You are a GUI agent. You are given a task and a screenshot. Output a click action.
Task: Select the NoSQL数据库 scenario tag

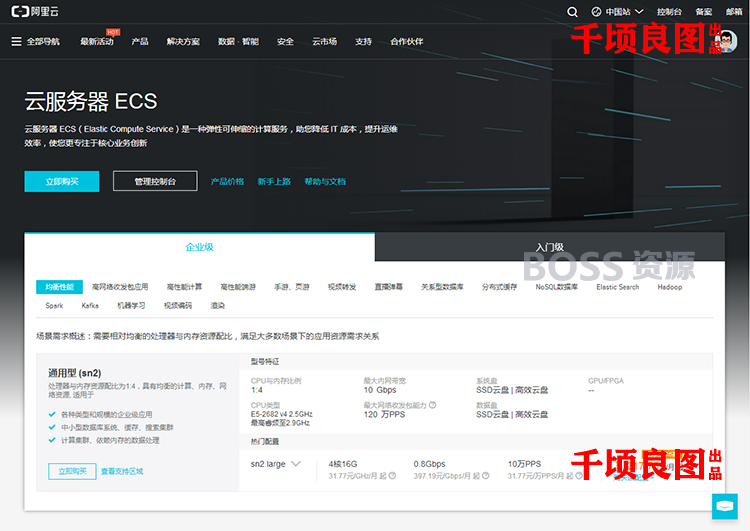[x=557, y=287]
